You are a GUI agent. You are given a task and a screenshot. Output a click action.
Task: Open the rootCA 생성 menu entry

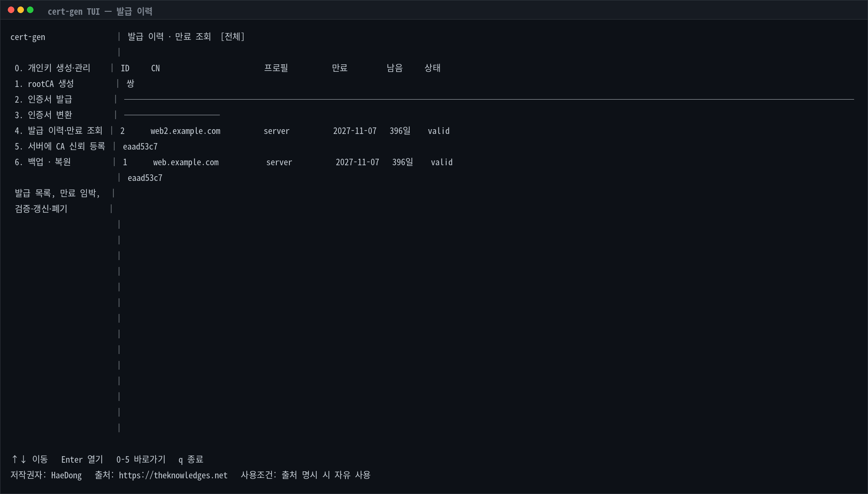(44, 83)
